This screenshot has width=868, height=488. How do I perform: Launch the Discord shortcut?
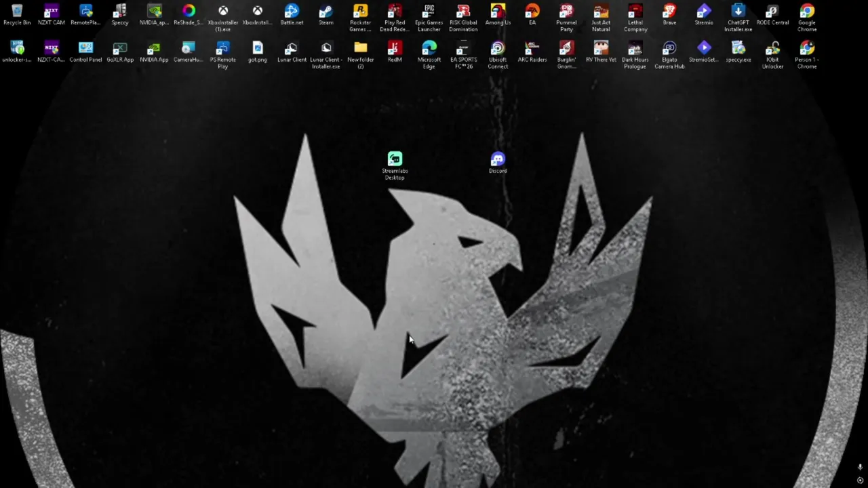coord(498,163)
